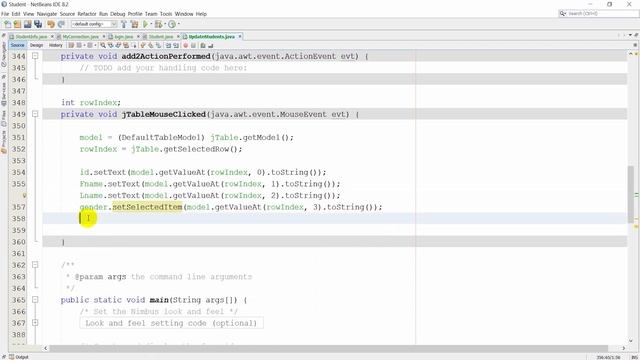Click the Files side panel tab
640x360 pixels.
point(4,118)
